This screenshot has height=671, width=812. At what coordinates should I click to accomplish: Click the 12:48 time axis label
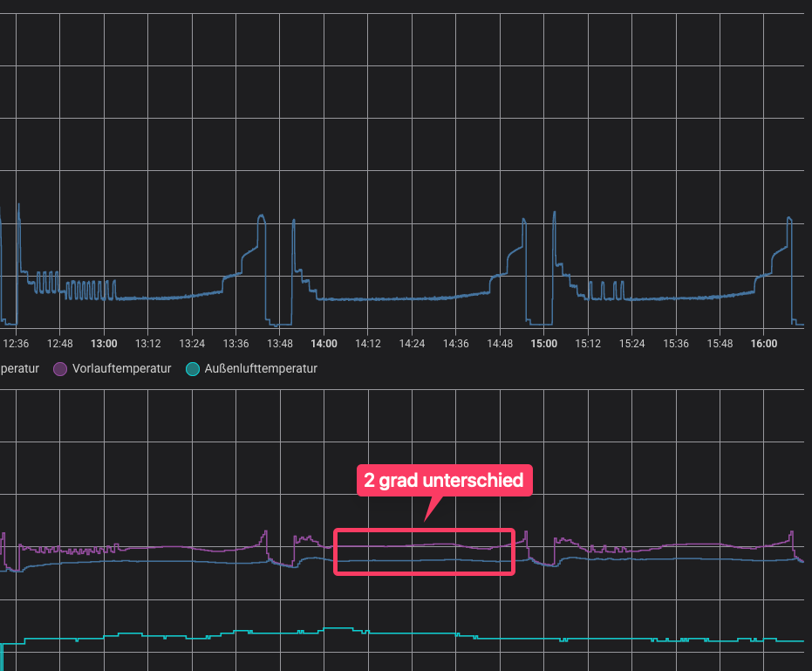pos(60,344)
